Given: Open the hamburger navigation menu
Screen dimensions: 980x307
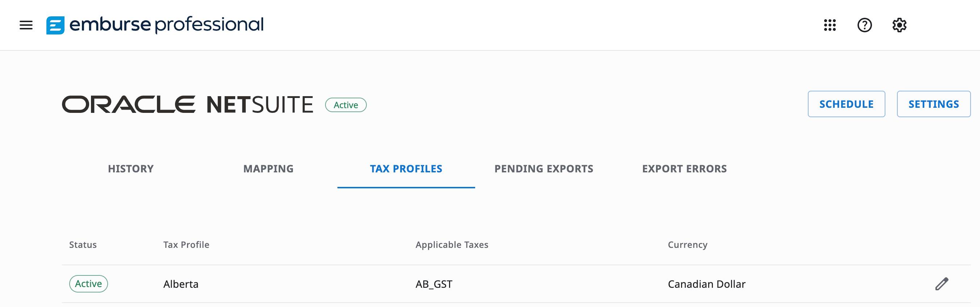Looking at the screenshot, I should [x=26, y=25].
